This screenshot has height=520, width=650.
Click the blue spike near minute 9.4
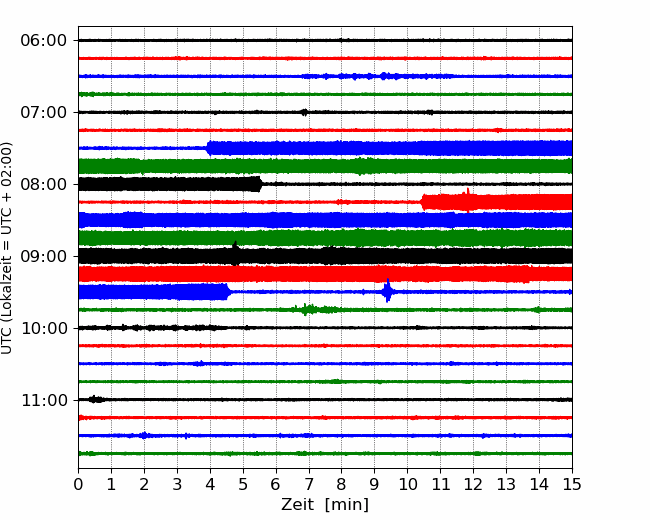(388, 290)
